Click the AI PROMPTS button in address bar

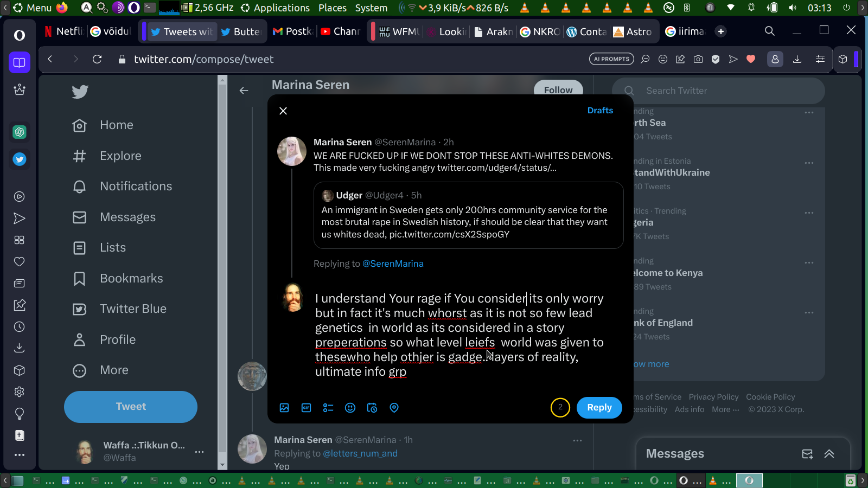pos(611,59)
